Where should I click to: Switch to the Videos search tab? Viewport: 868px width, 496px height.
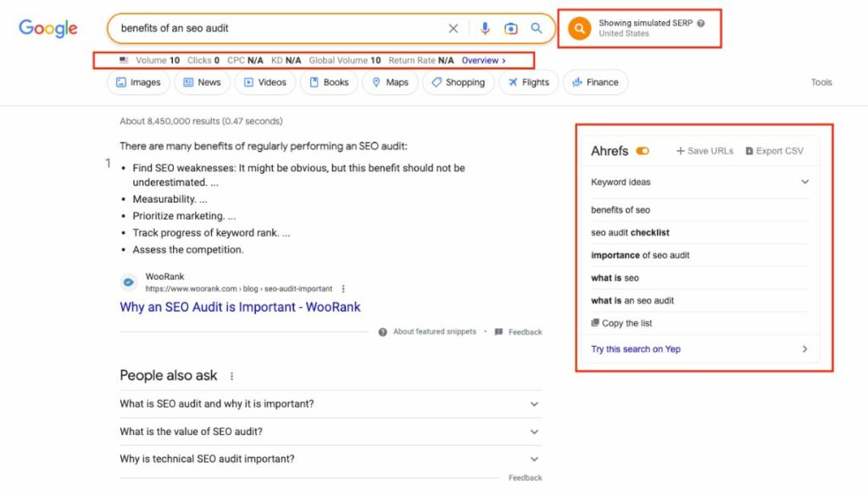coord(265,82)
